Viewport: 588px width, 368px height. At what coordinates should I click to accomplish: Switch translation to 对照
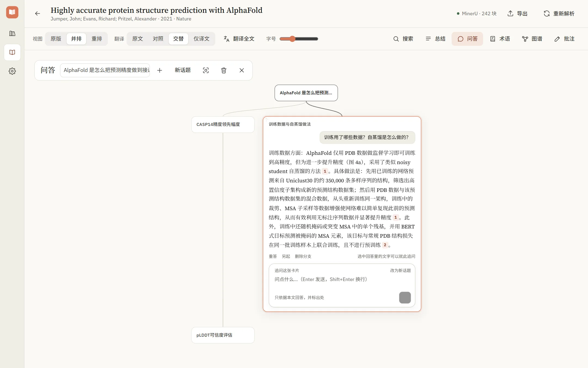158,39
